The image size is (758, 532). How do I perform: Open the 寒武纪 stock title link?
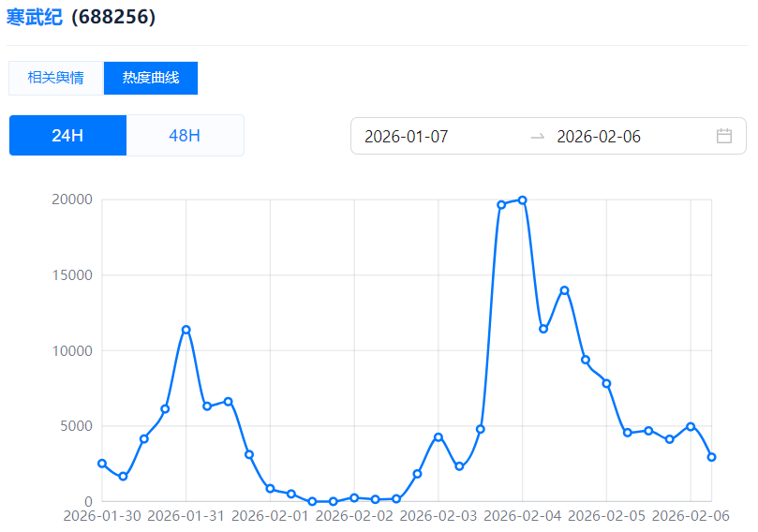tap(34, 17)
